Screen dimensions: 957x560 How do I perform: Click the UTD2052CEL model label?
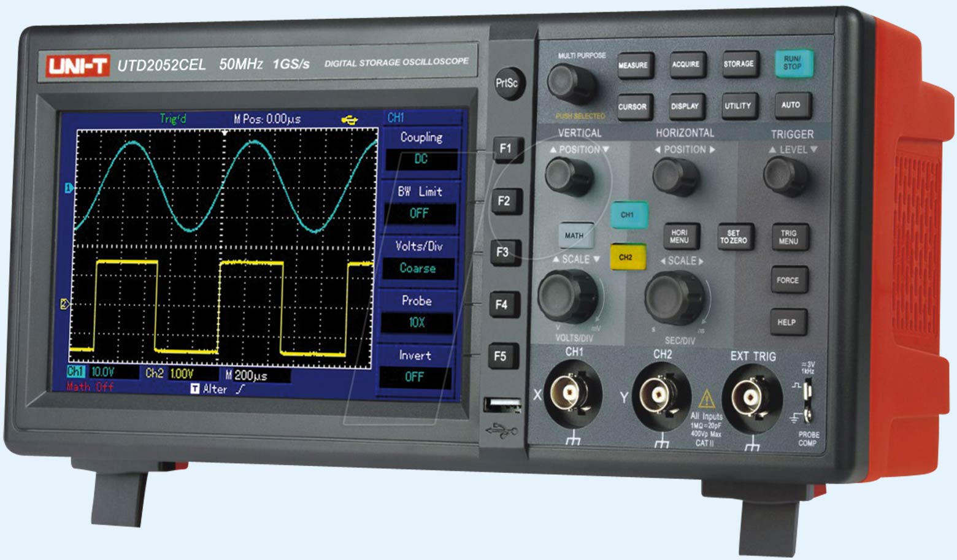pyautogui.click(x=161, y=65)
